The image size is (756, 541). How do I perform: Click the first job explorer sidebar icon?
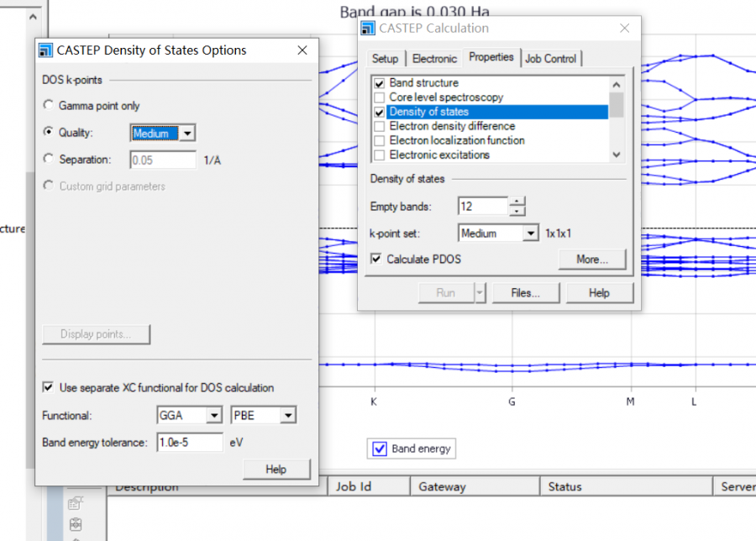[76, 503]
